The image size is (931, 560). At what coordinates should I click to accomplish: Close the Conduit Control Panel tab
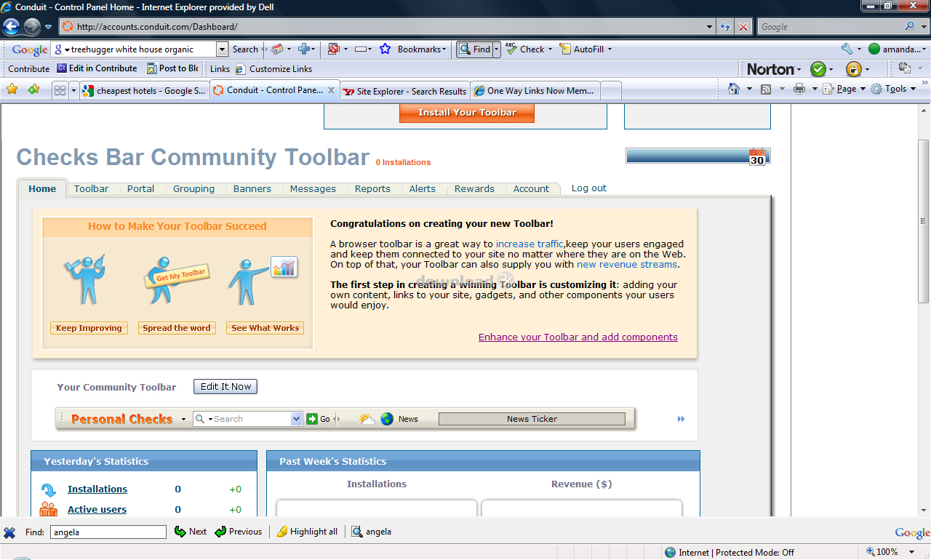coord(331,91)
